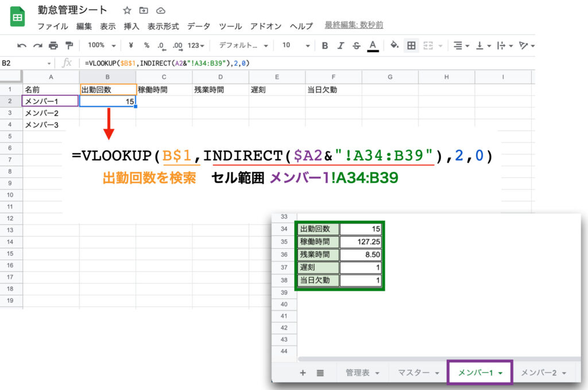Click the inset sheet horizontal scrollbar

pos(439,359)
